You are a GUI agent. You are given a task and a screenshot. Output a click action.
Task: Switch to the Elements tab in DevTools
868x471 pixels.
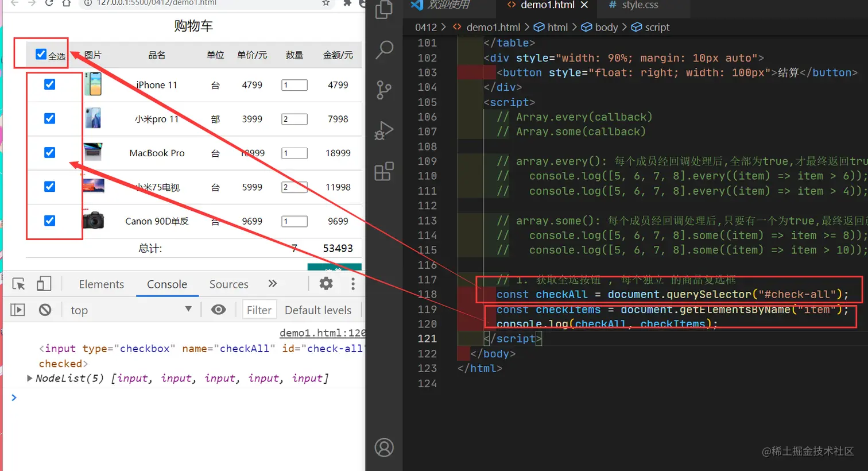102,284
